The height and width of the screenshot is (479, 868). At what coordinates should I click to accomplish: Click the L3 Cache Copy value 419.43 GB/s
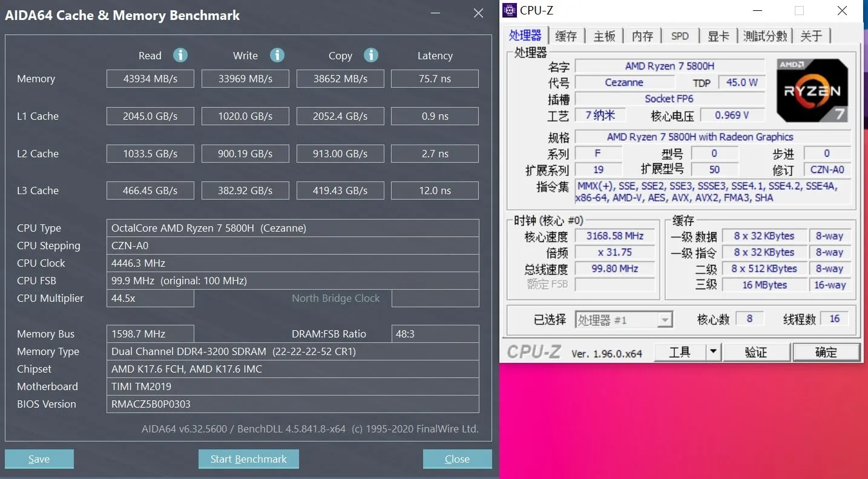[340, 191]
